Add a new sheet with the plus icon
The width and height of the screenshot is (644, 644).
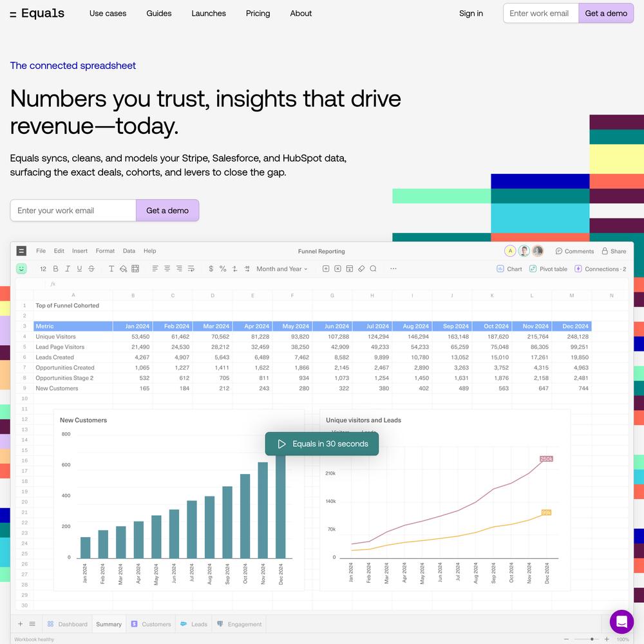click(20, 624)
